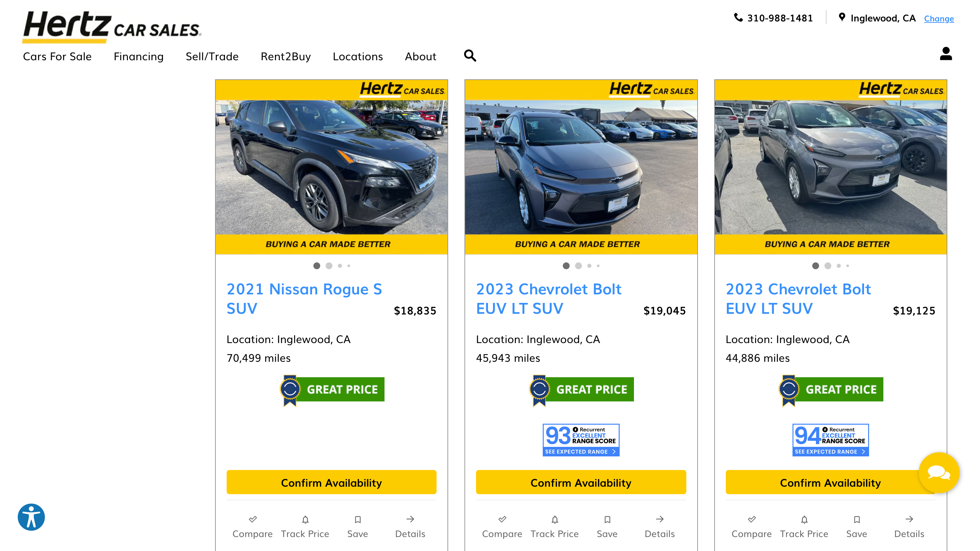Open the Cars For Sale menu

coord(57,57)
